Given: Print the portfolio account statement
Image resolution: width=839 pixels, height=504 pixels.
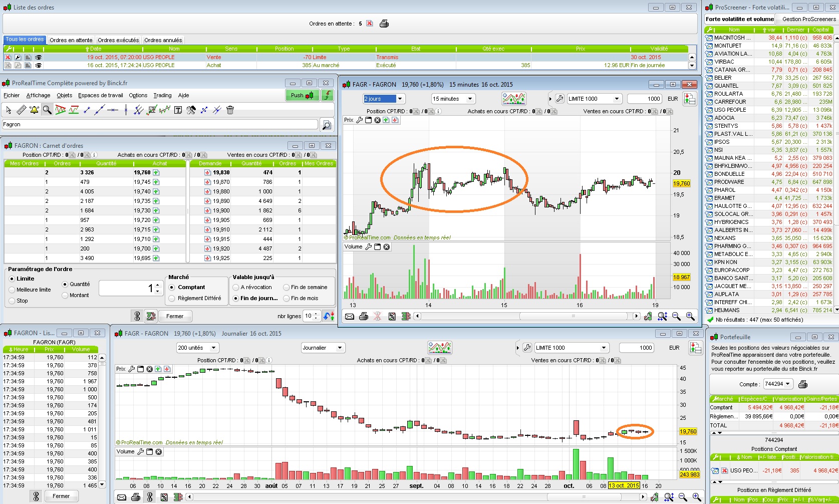Looking at the screenshot, I should pos(802,384).
